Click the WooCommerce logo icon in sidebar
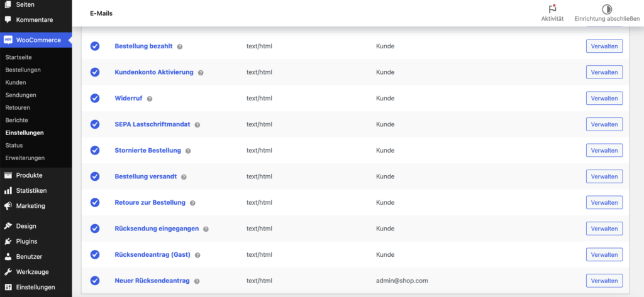Viewport: 644px width, 297px height. click(8, 40)
